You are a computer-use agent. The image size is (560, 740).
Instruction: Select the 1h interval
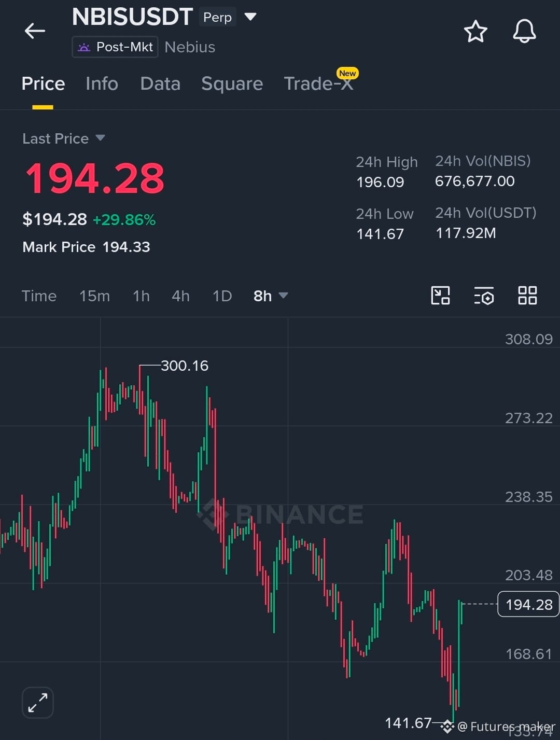point(141,296)
